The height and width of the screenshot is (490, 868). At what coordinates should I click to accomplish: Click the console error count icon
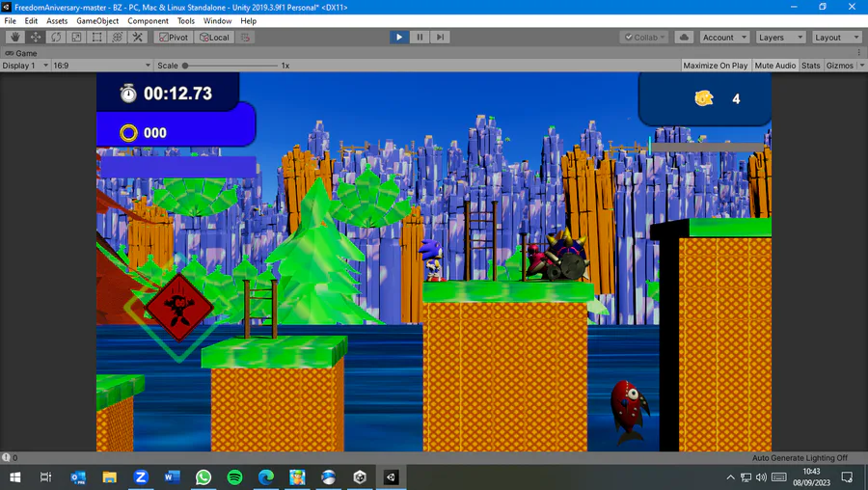pyautogui.click(x=6, y=458)
